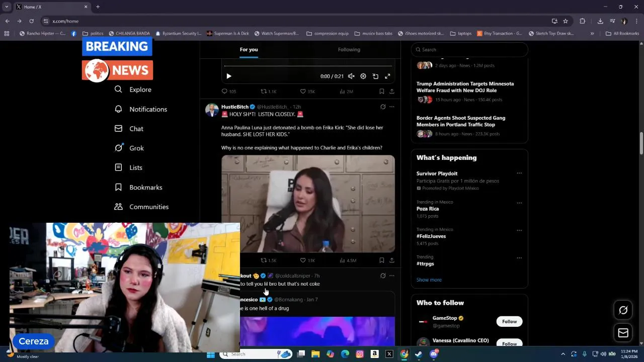644x362 pixels.
Task: Repost the post with 1.1K reposts
Action: click(268, 92)
